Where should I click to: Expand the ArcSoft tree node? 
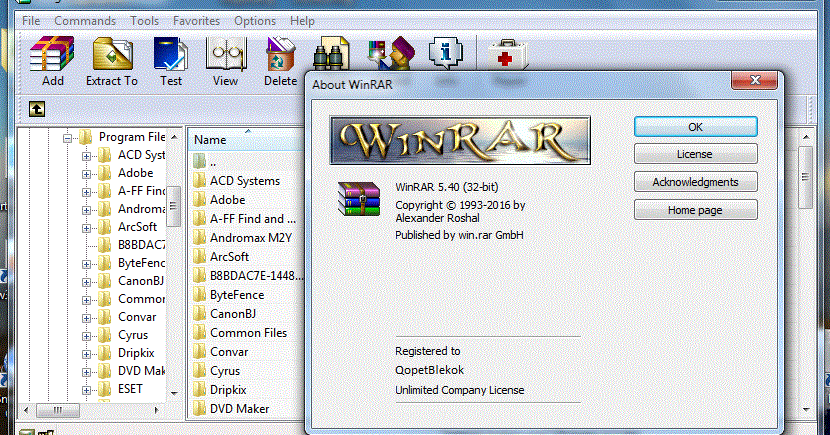click(x=86, y=228)
